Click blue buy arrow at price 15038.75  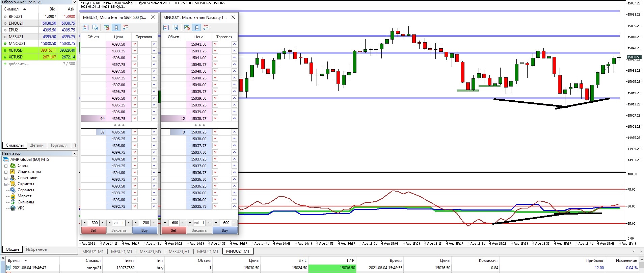(234, 118)
